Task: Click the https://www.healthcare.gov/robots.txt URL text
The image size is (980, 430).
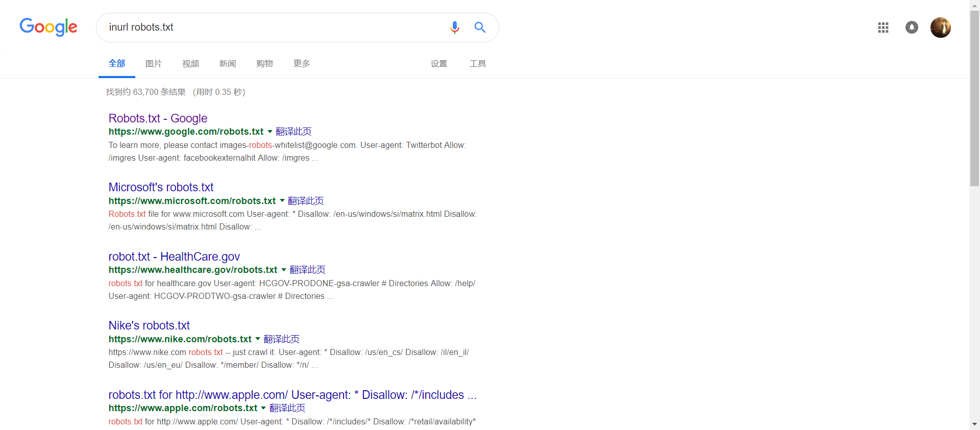Action: [x=193, y=270]
